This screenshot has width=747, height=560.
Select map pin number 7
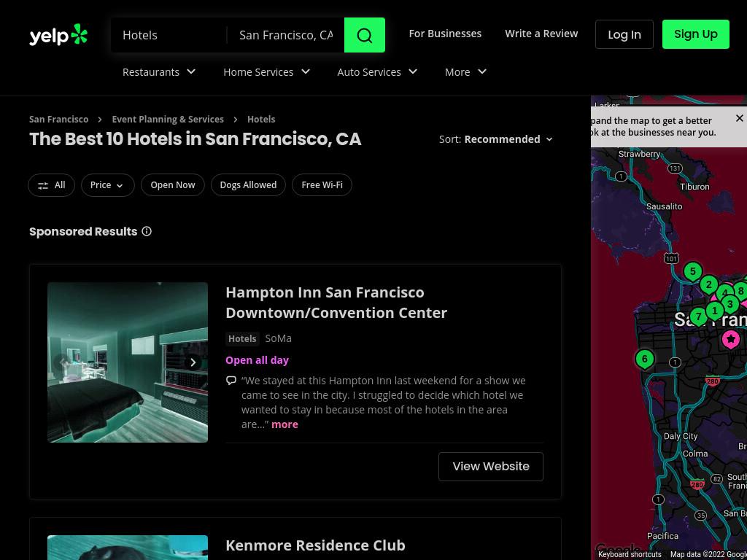tap(698, 316)
